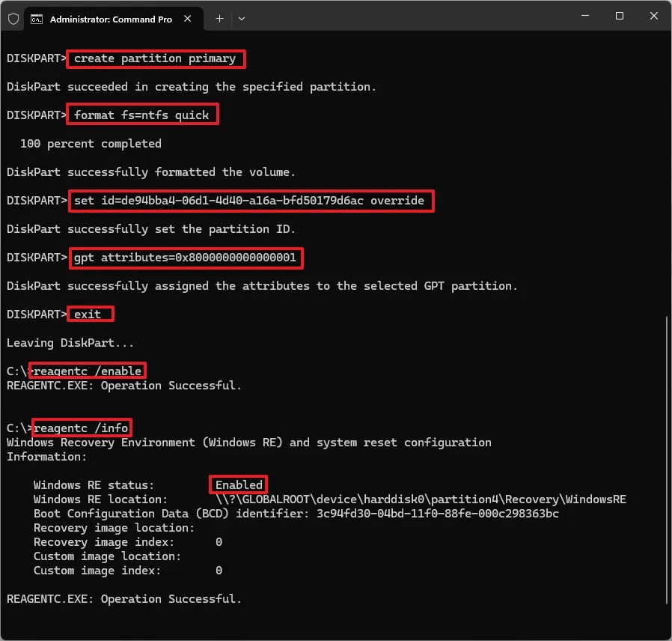
Task: Select the 'set id=de94bba4' override command line
Action: (x=249, y=201)
